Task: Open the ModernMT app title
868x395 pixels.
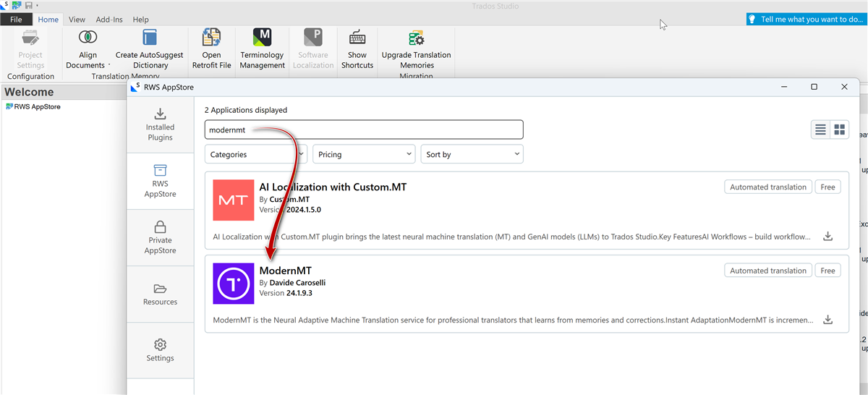Action: [x=285, y=271]
